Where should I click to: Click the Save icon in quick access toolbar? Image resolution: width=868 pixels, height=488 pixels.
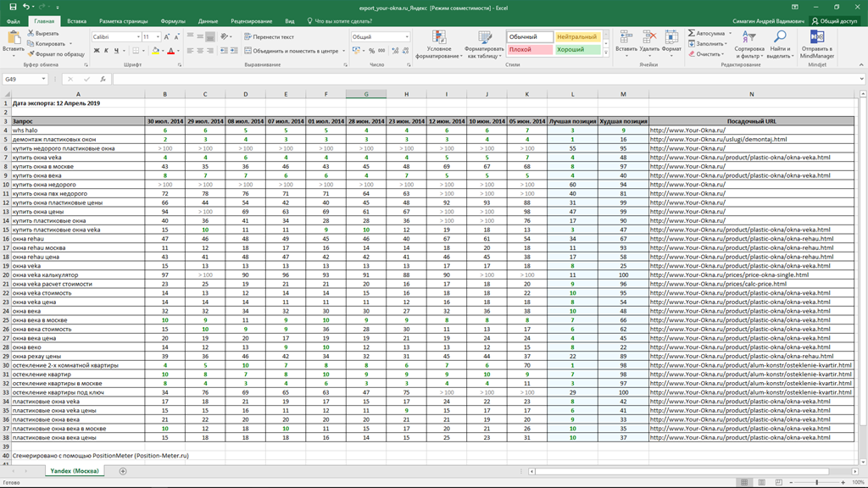[13, 7]
